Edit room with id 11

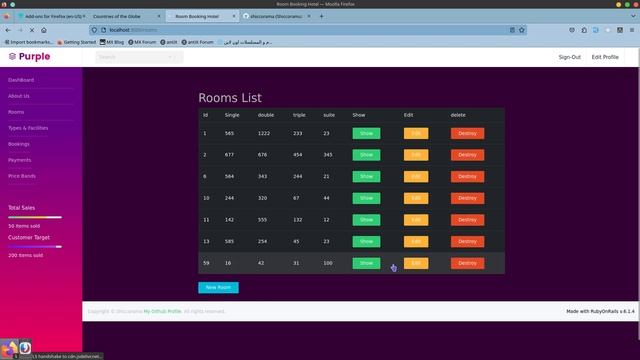pos(416,220)
